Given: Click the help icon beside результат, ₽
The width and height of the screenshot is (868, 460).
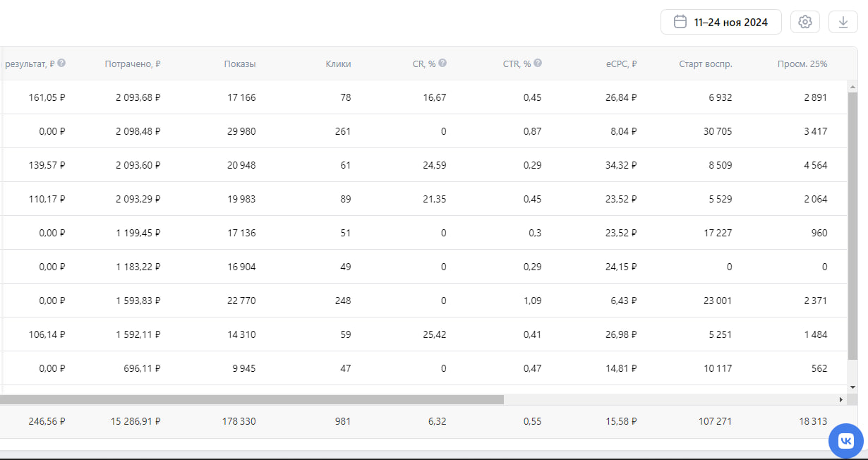Looking at the screenshot, I should 61,63.
